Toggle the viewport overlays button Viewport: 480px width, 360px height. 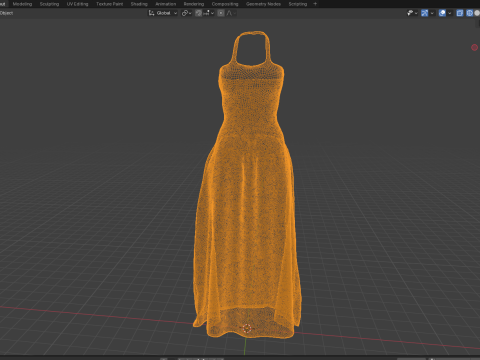point(442,13)
